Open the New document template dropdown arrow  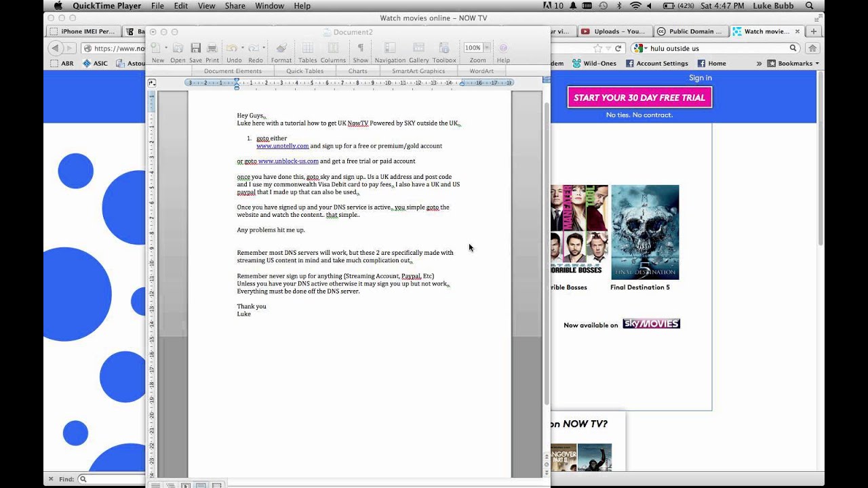tap(165, 48)
